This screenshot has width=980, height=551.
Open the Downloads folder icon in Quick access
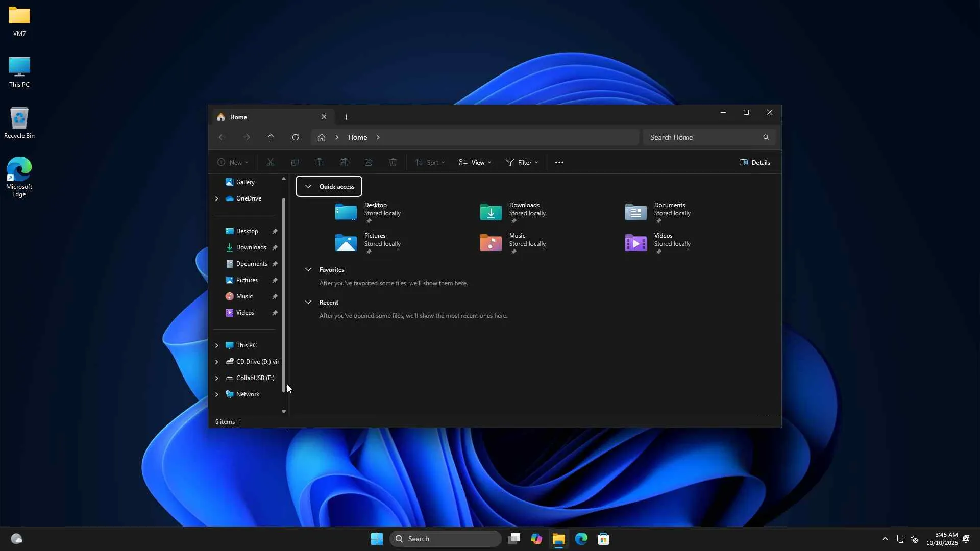pos(491,212)
